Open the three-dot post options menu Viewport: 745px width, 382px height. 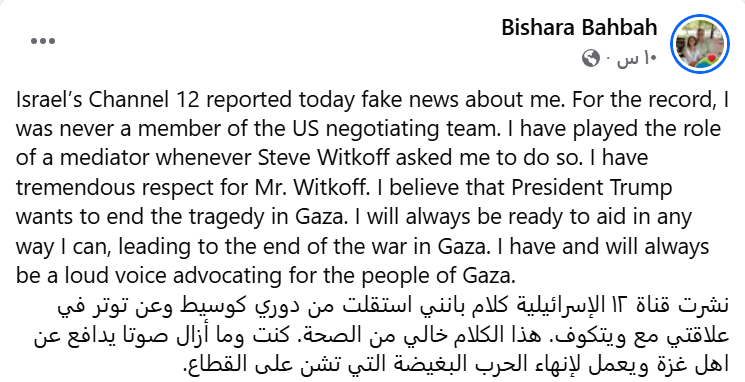pyautogui.click(x=43, y=41)
